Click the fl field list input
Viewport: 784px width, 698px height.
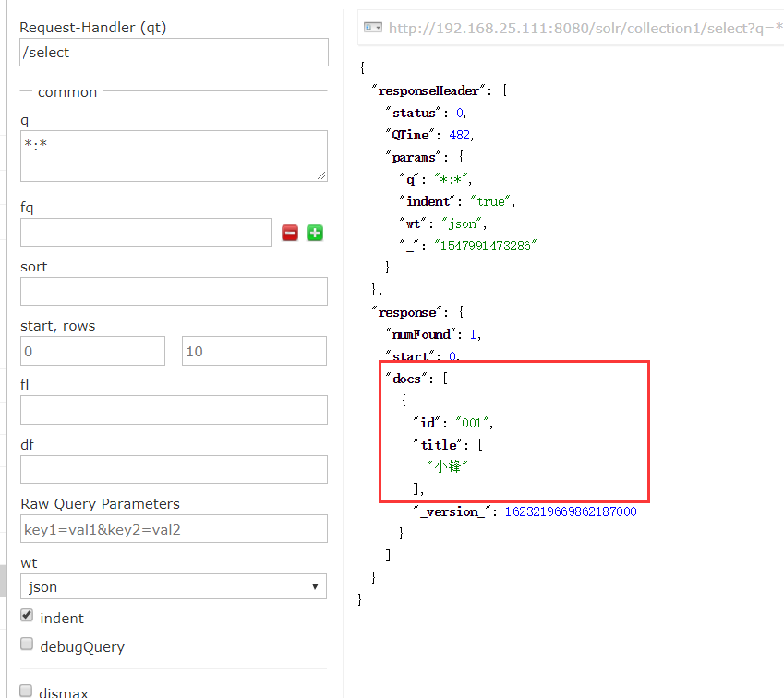pyautogui.click(x=174, y=410)
